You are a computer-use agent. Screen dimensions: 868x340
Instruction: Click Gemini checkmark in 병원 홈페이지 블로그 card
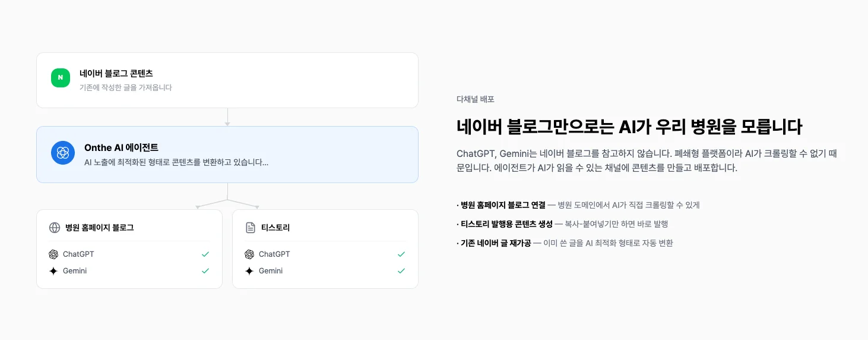pos(205,271)
